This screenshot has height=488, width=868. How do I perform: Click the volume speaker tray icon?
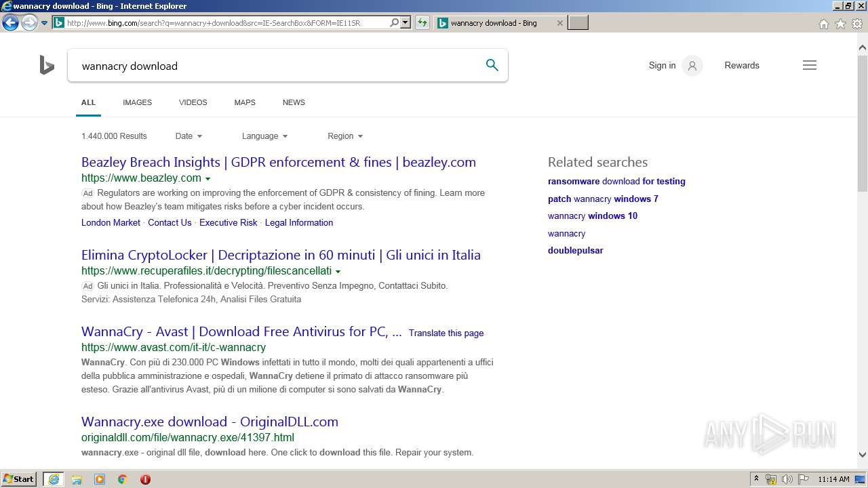point(787,479)
